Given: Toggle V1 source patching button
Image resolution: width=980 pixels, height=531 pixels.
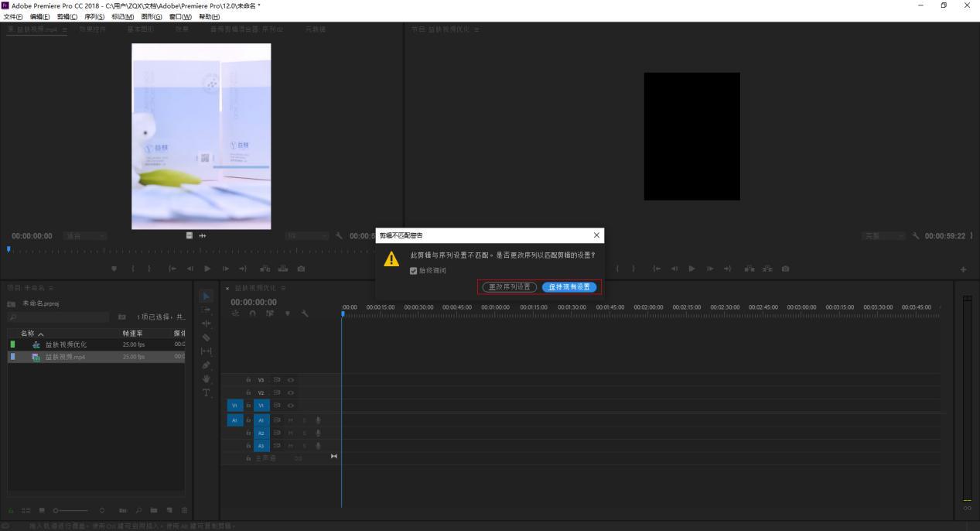Looking at the screenshot, I should tap(235, 406).
